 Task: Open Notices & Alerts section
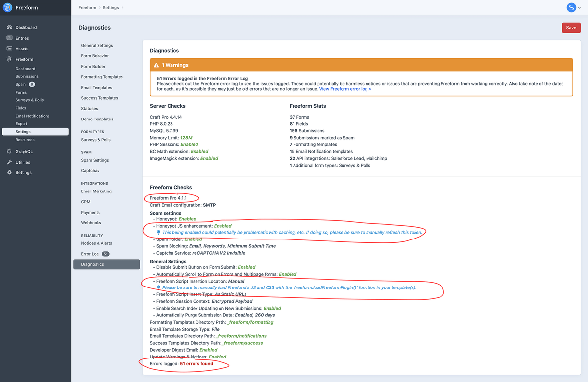tap(97, 243)
